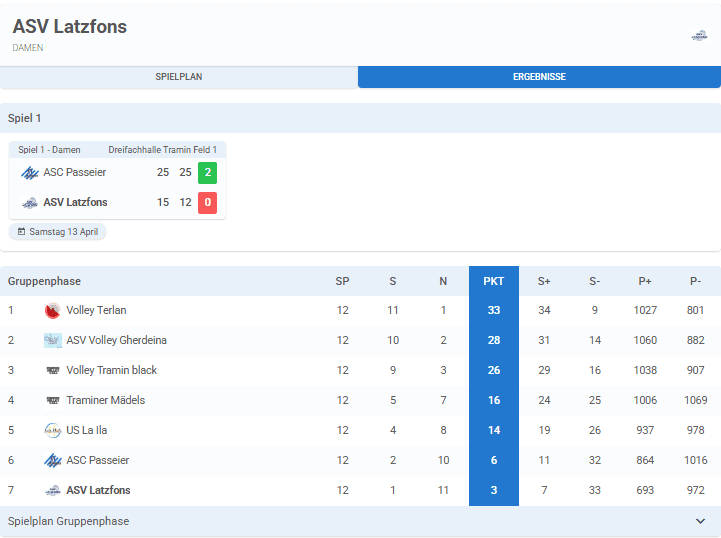
Task: Open the Volley Terlan team link
Action: pyautogui.click(x=97, y=311)
